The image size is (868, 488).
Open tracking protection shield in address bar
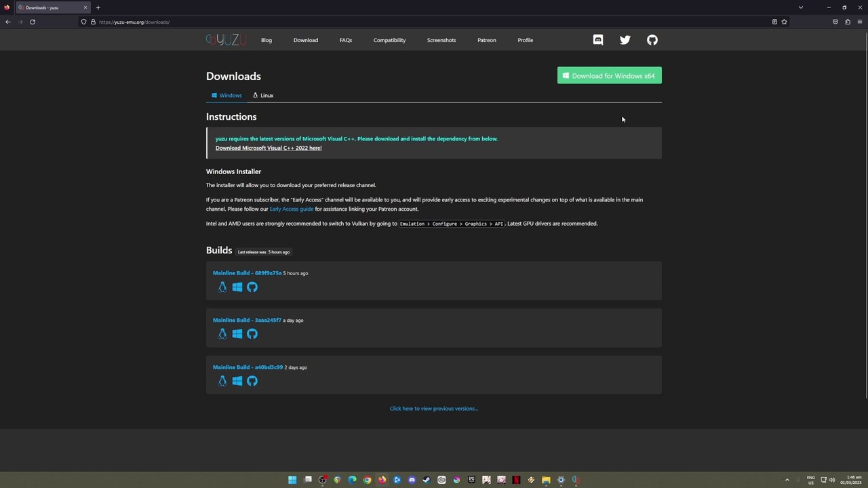tap(84, 22)
